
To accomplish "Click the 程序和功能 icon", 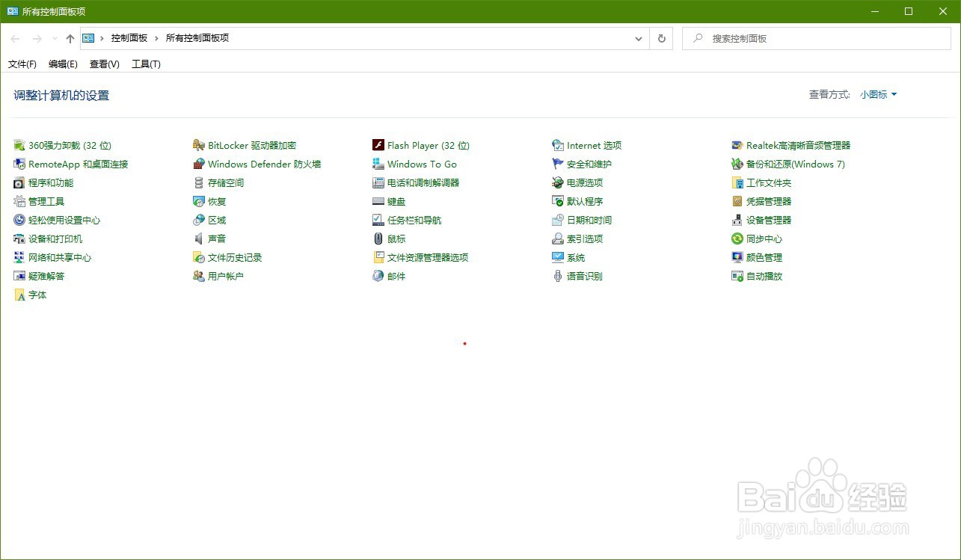I will pos(19,182).
